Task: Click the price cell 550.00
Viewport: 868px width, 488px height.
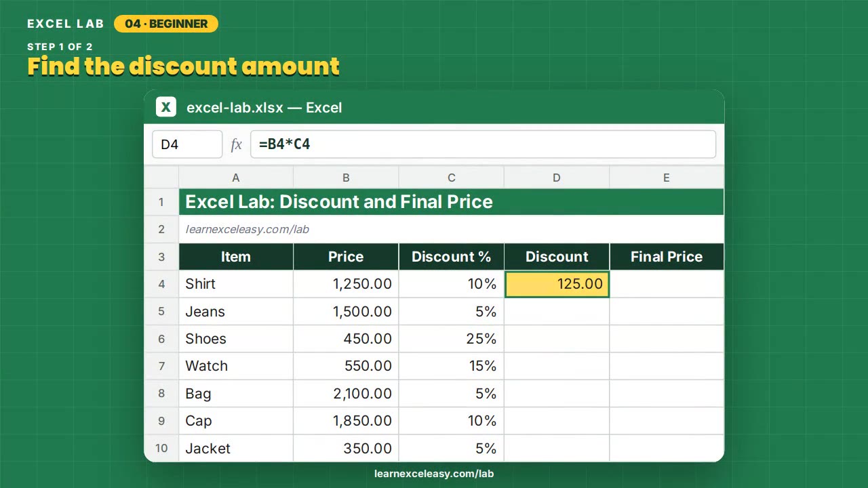Action: pos(346,366)
